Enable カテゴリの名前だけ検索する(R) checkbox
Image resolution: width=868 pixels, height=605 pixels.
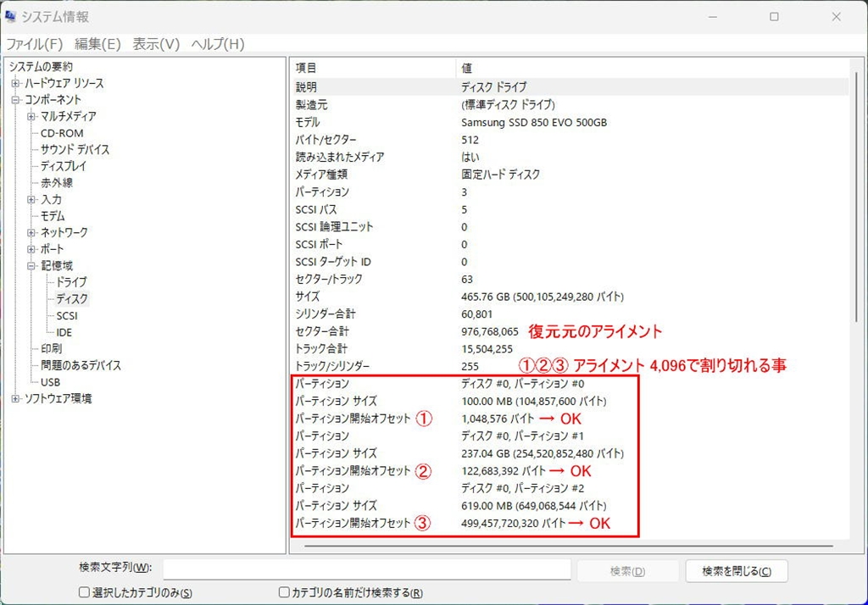click(284, 592)
